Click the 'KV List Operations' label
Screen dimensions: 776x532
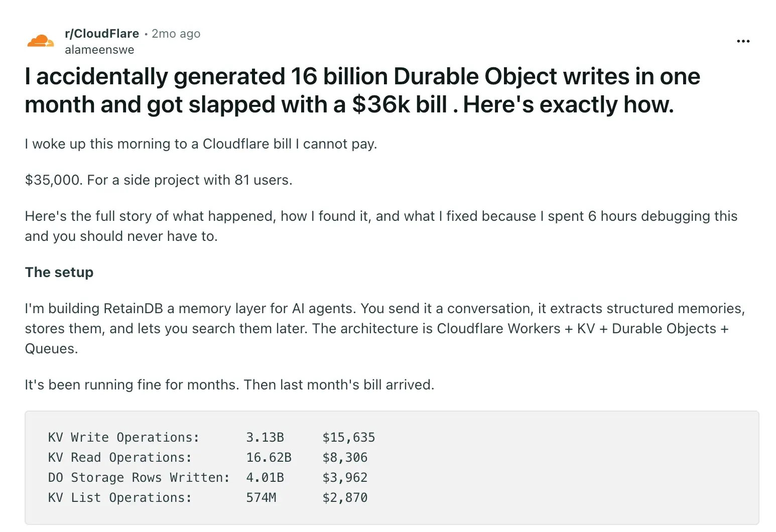point(120,498)
